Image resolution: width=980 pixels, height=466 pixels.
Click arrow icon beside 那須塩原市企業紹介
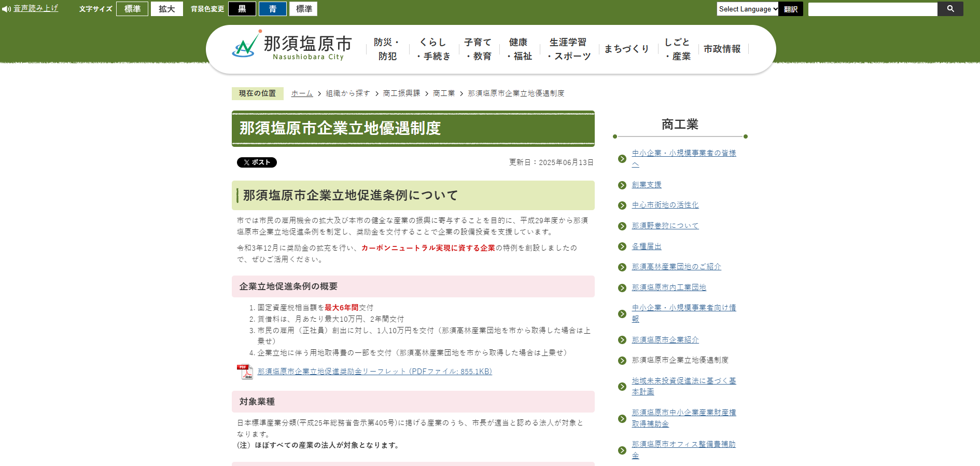coord(622,340)
